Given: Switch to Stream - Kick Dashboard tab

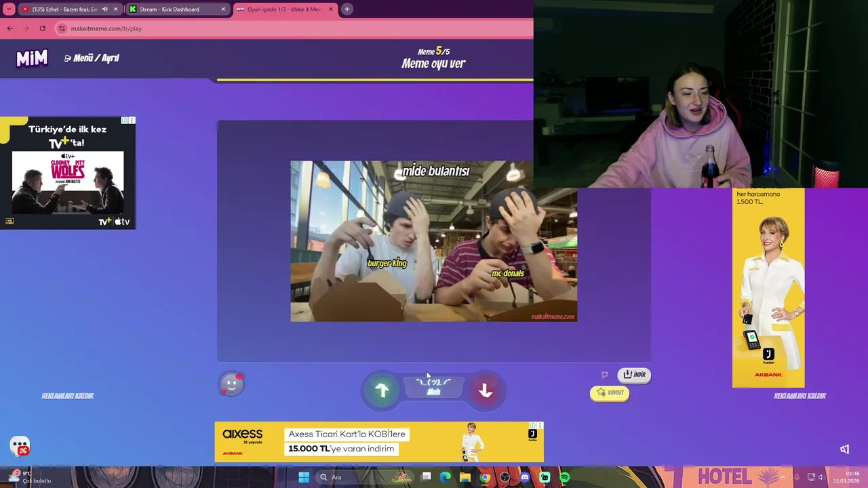Looking at the screenshot, I should coord(170,9).
